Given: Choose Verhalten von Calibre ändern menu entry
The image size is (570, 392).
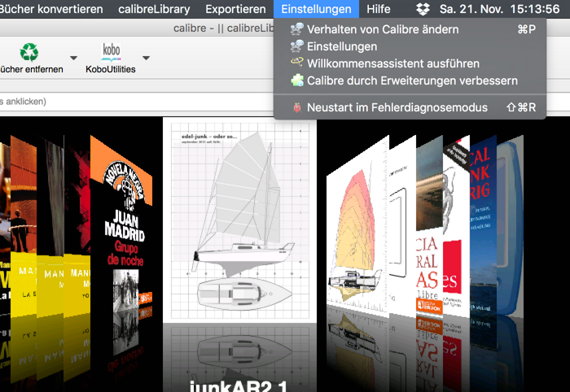Looking at the screenshot, I should (x=383, y=29).
